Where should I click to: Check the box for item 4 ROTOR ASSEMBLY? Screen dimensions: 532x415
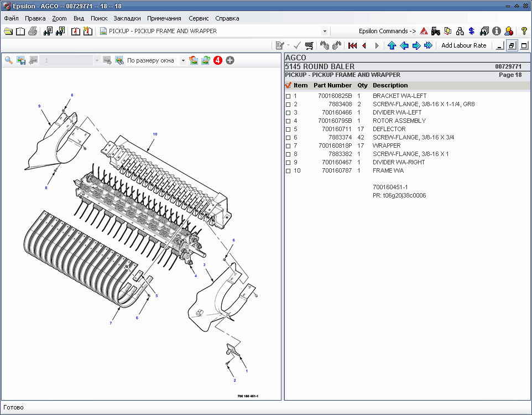pyautogui.click(x=288, y=121)
